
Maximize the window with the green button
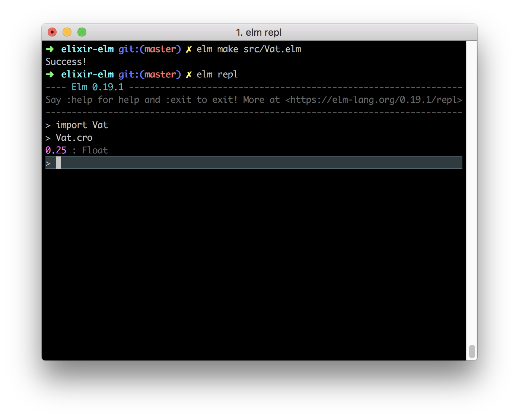click(x=82, y=32)
